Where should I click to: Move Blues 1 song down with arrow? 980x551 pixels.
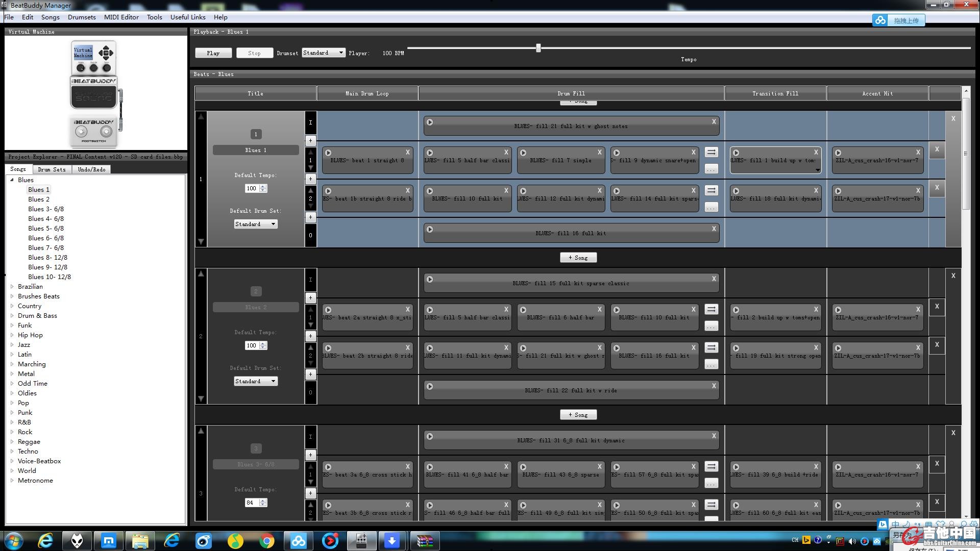201,241
